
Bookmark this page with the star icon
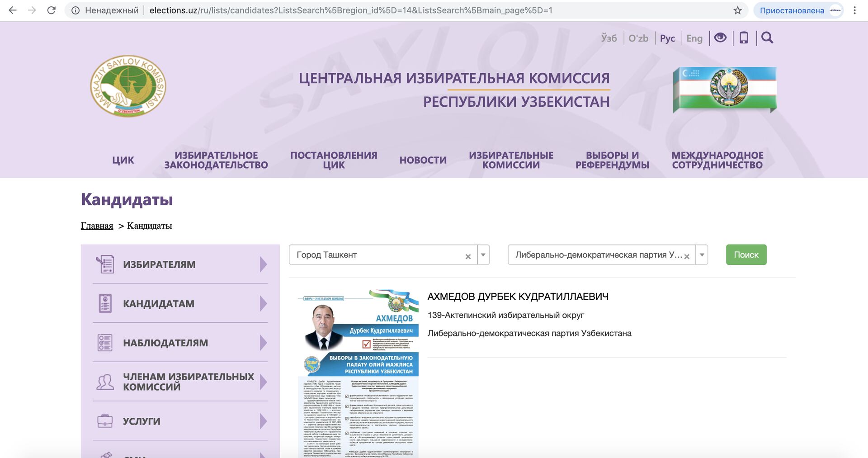[x=737, y=10]
